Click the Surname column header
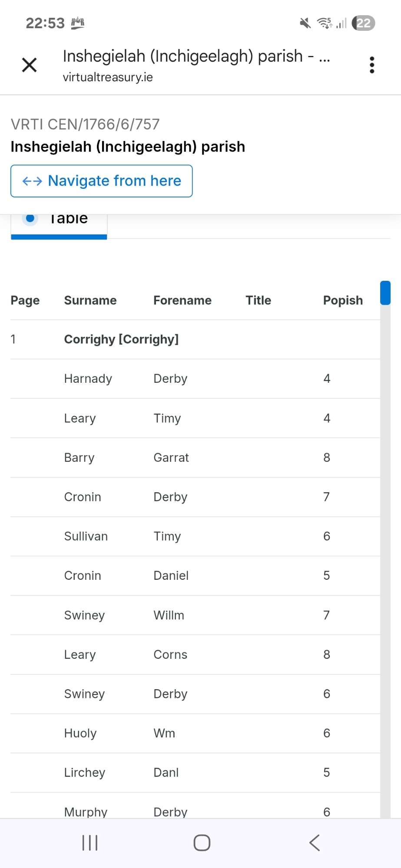Image resolution: width=401 pixels, height=868 pixels. click(90, 300)
